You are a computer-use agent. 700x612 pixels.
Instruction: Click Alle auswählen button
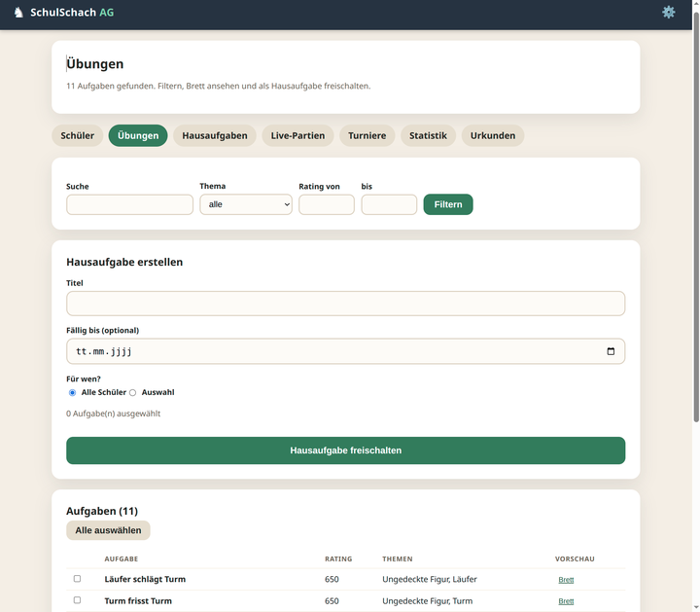(108, 530)
